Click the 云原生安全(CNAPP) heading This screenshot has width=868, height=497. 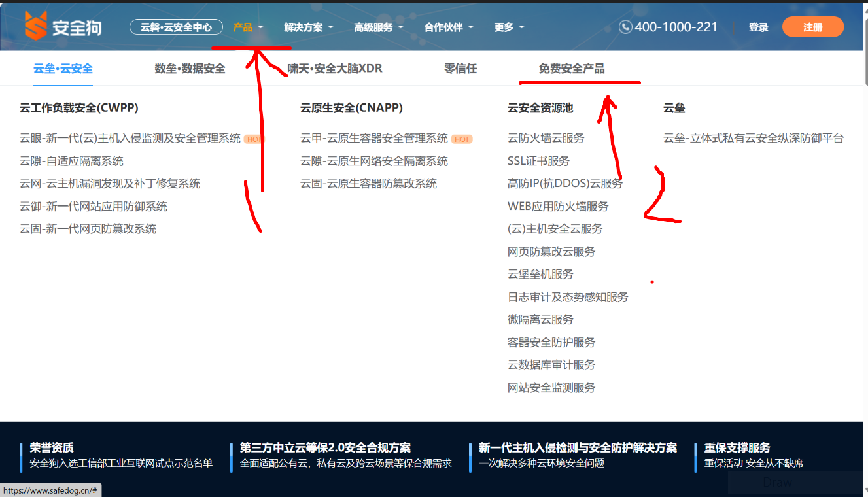pos(351,108)
